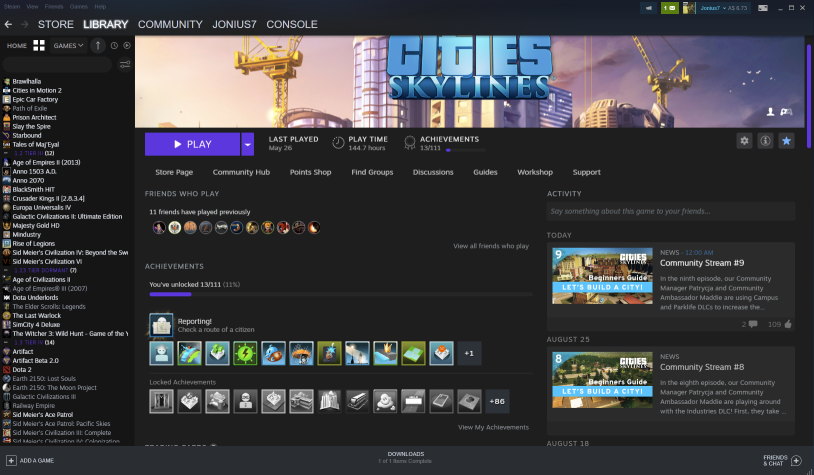The image size is (814, 475).
Task: Go forward with the right arrow
Action: (24, 24)
